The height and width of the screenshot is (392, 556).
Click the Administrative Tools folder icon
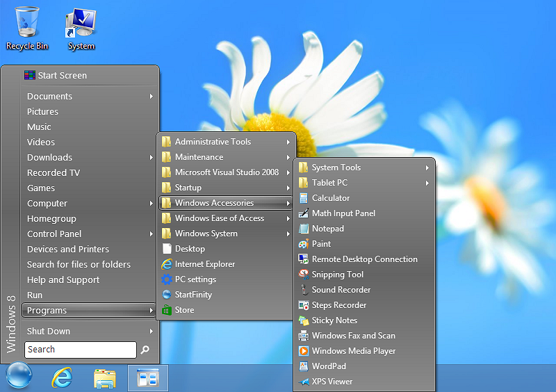[x=166, y=142]
